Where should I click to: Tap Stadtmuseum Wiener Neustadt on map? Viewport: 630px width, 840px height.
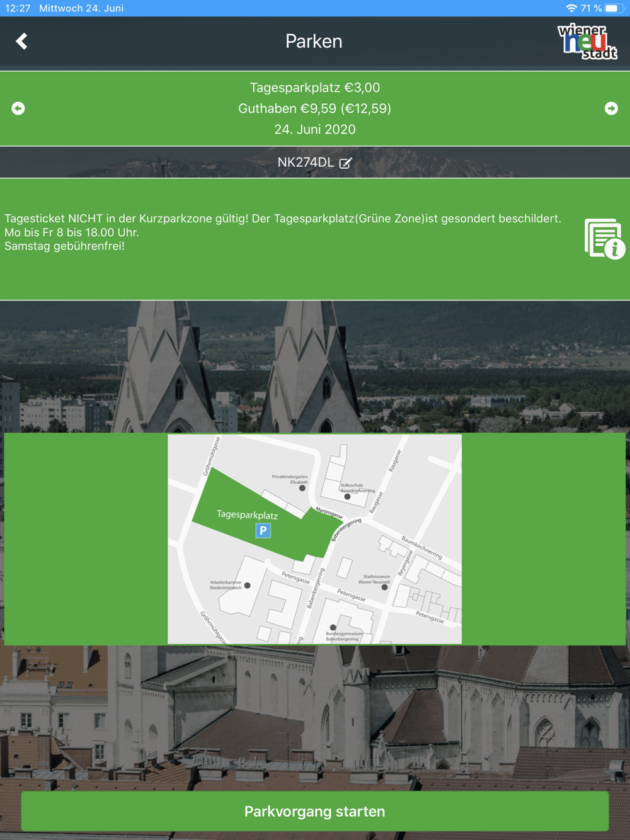(x=377, y=580)
